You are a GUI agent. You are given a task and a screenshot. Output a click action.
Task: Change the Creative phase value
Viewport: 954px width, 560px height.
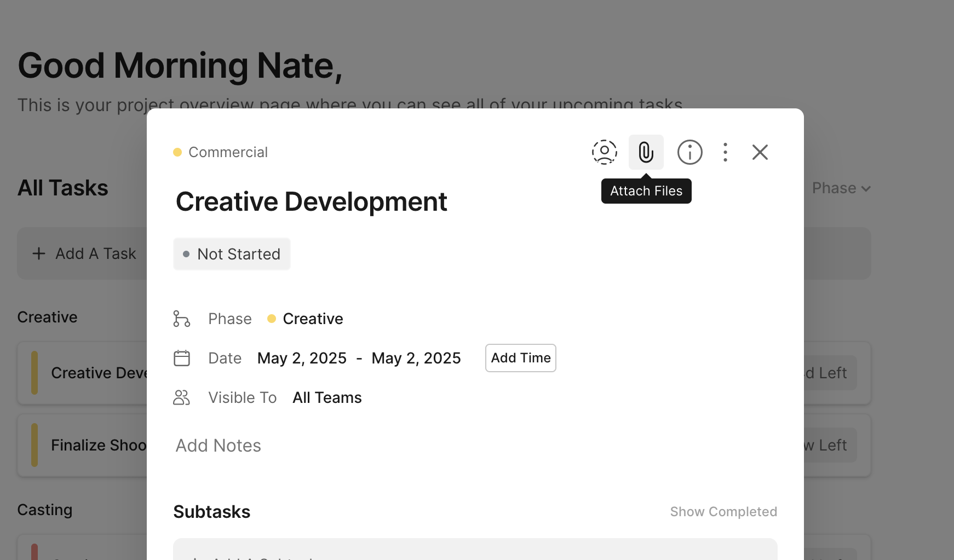coord(312,319)
